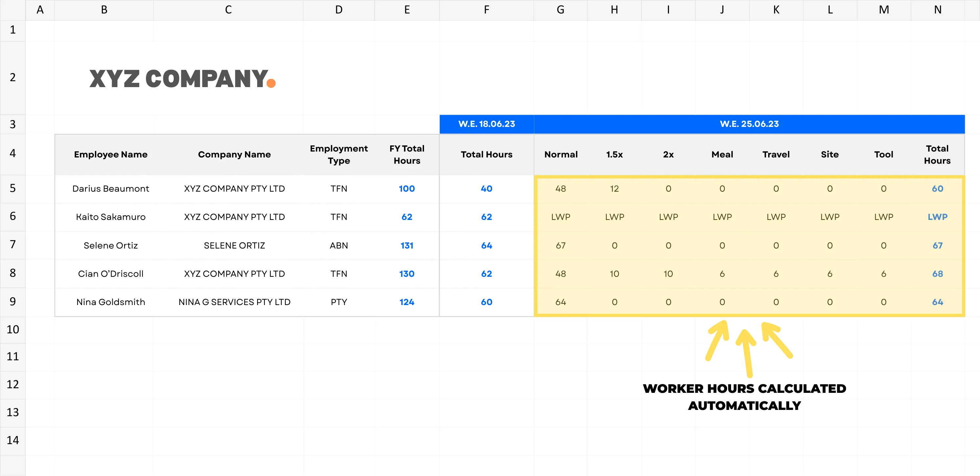Select Selene Ortiz's W.E. 18.06.23 total 64
This screenshot has height=476, width=980.
[487, 246]
